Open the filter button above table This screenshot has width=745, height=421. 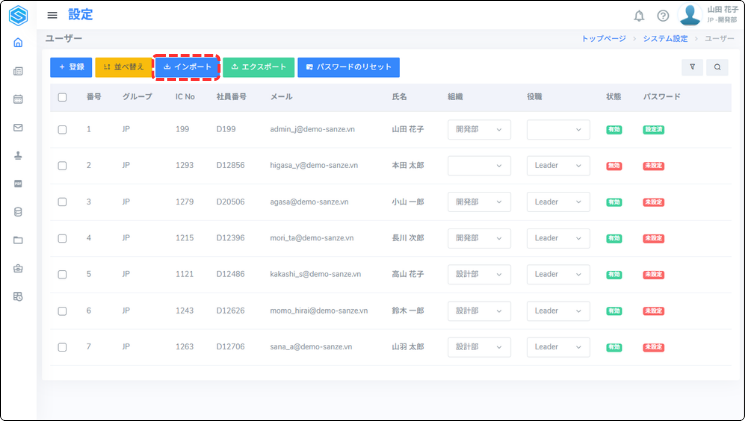pos(692,67)
